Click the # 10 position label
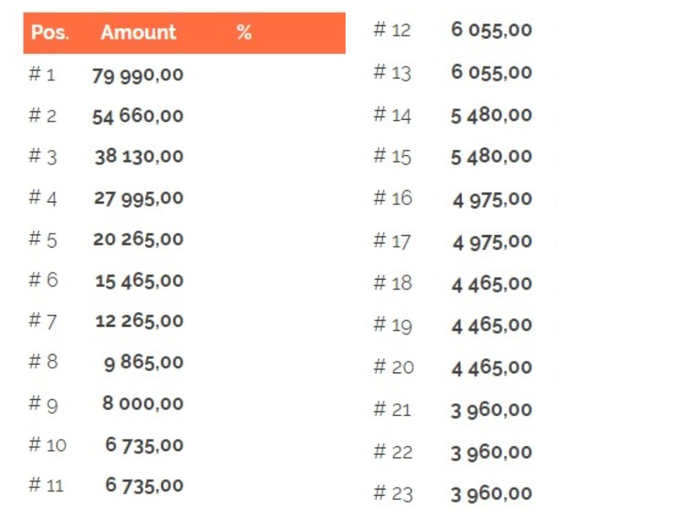 47,445
